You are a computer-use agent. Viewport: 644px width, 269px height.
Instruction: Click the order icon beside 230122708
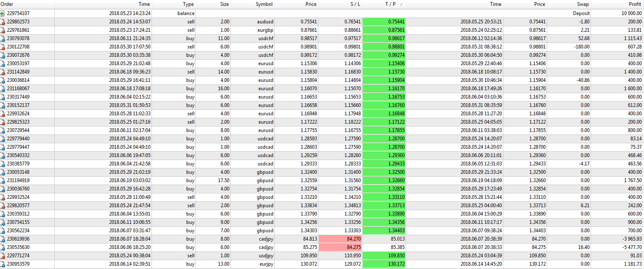(3, 47)
